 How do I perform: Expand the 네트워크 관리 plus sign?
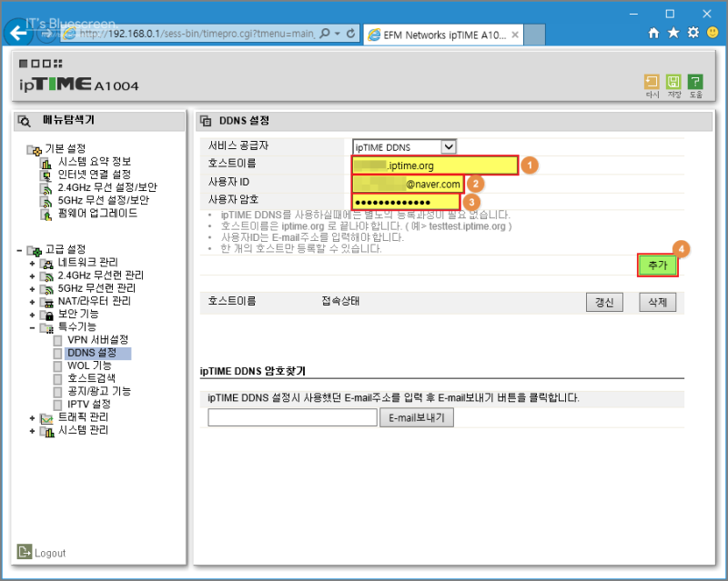[x=32, y=264]
